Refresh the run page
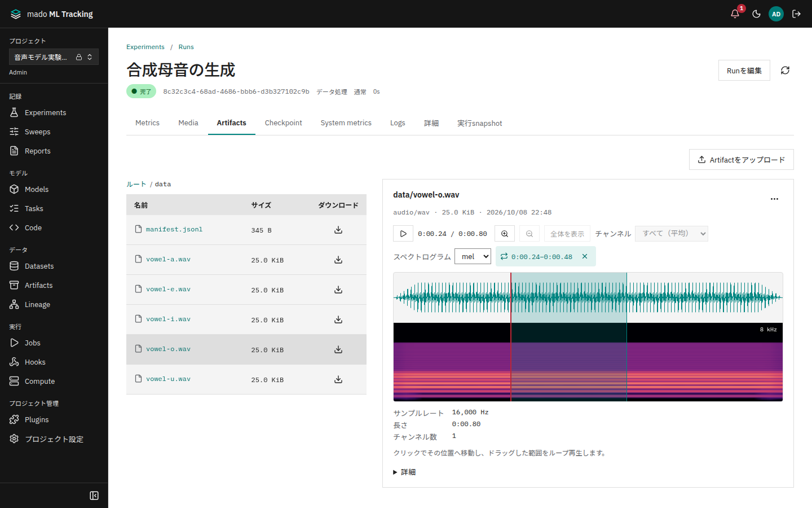This screenshot has width=812, height=508. pyautogui.click(x=785, y=71)
